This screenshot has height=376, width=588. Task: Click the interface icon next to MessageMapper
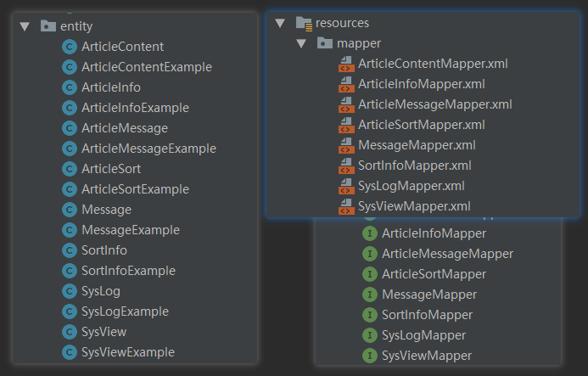point(369,295)
